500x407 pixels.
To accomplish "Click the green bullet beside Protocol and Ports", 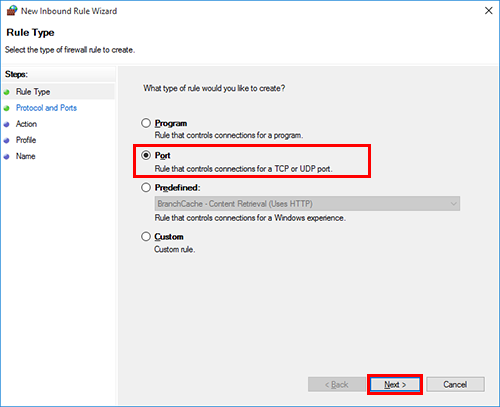I will point(7,108).
